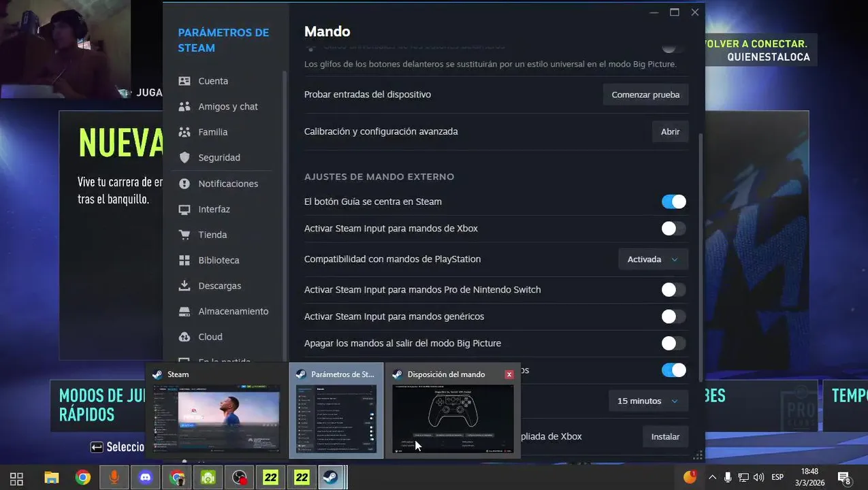Select the 'Probar entradas del dispositivo' label

click(368, 95)
